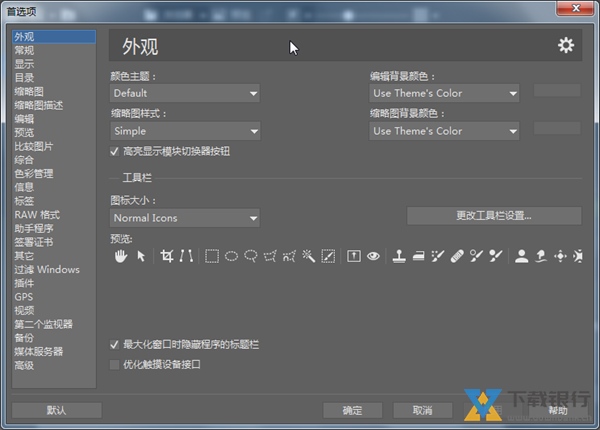The image size is (600, 430).
Task: Select 常规 in the sidebar
Action: 54,50
